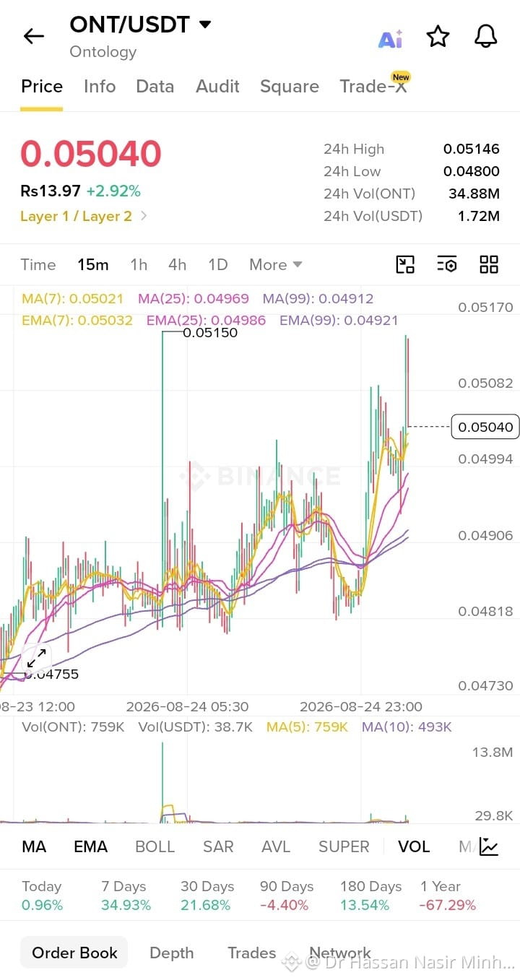Screen dimensions: 520x980
Task: Open the Depth section
Action: coord(171,953)
